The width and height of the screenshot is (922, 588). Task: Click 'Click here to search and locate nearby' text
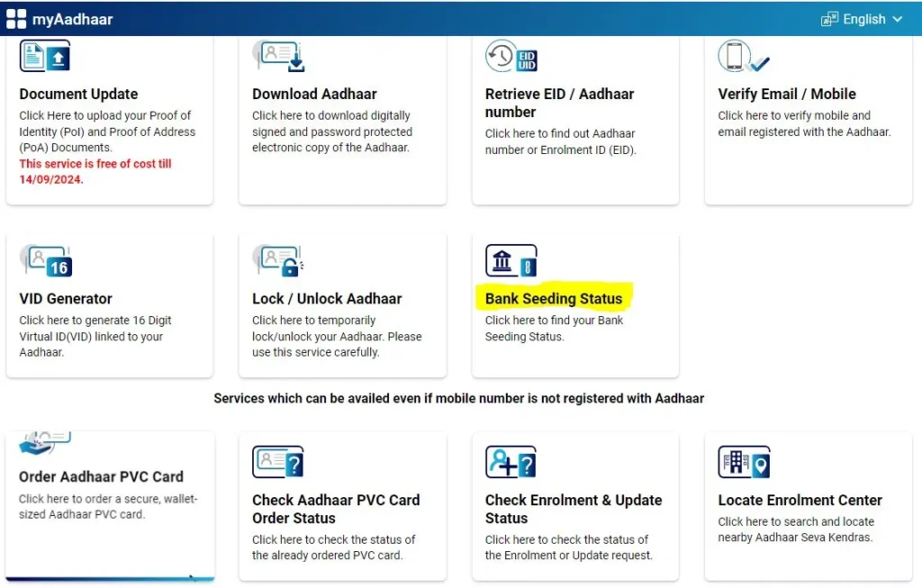796,529
